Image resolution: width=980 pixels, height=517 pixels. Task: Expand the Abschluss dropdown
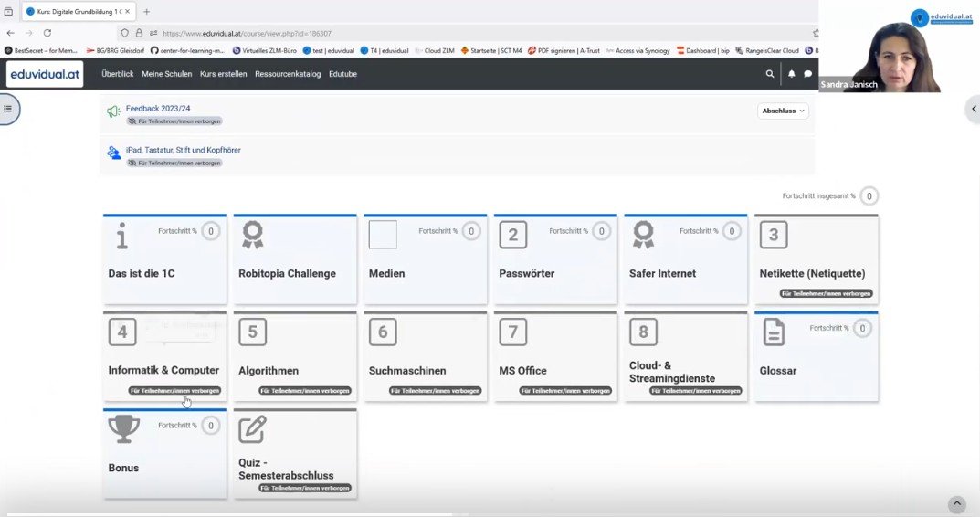(783, 111)
